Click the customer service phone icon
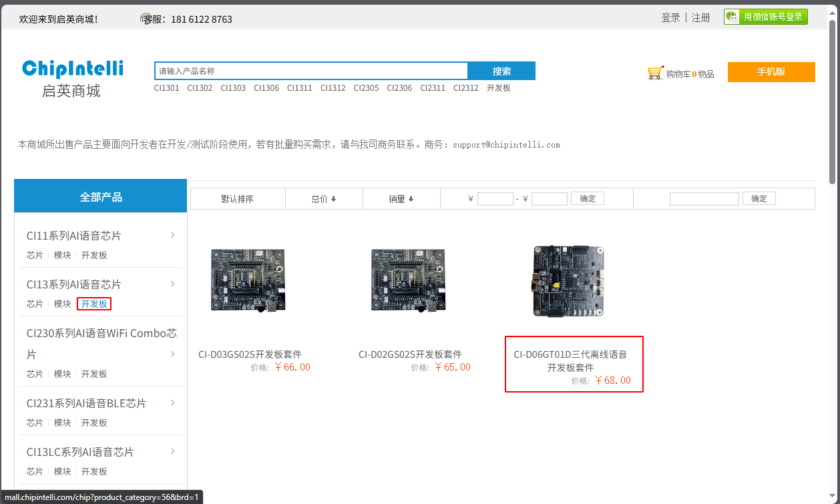Screen dimensions: 840x504 (x=146, y=19)
